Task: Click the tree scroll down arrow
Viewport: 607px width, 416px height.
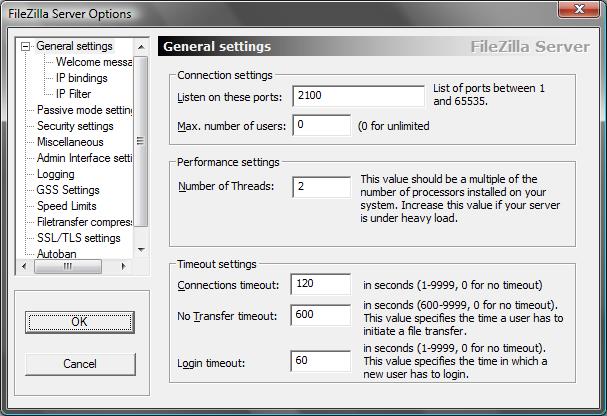Action: (x=141, y=250)
